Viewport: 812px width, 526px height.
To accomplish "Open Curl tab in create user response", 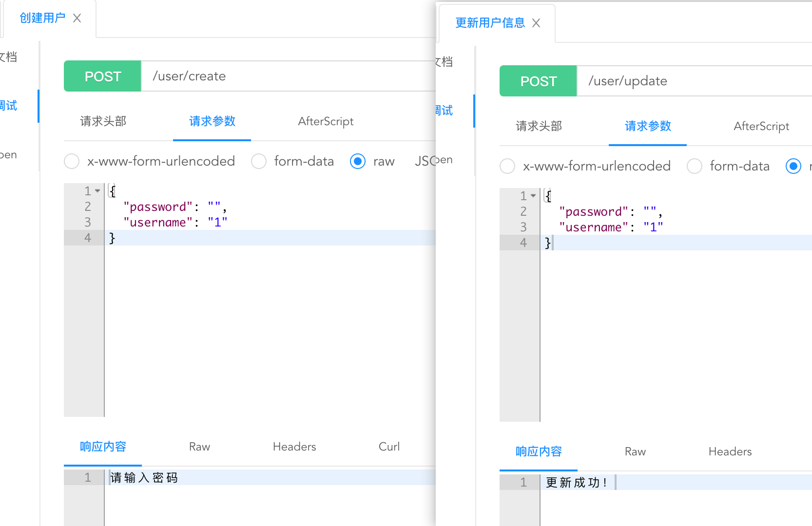I will [x=389, y=447].
